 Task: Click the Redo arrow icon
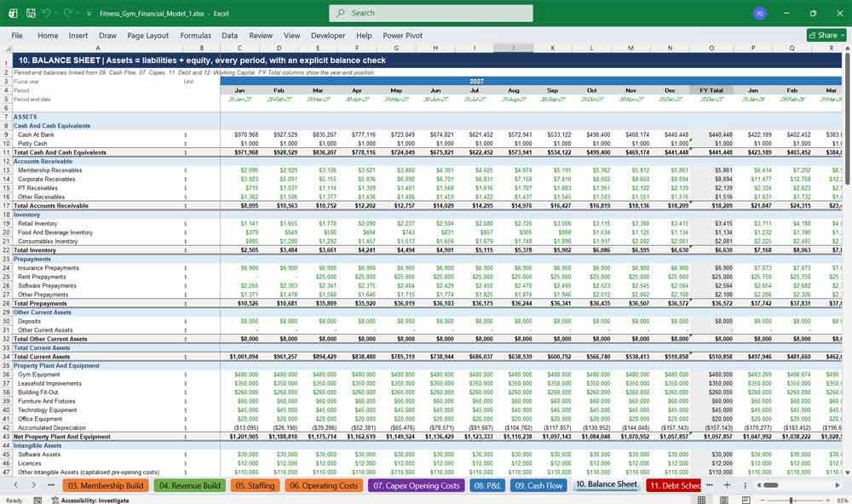(67, 13)
